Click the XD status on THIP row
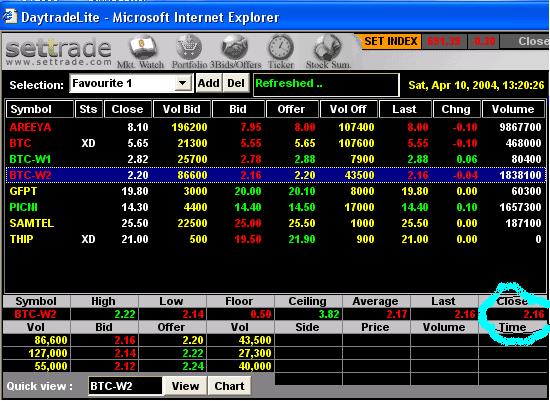This screenshot has height=401, width=550. 88,239
